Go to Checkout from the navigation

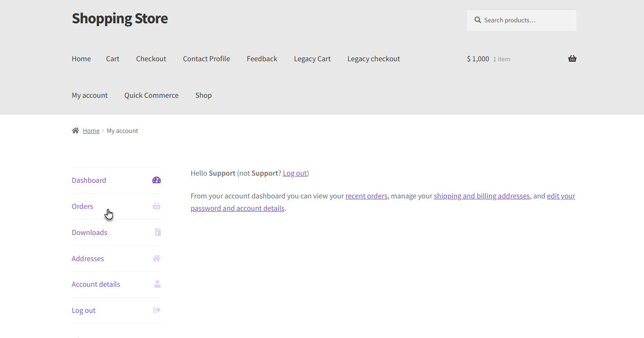point(151,59)
